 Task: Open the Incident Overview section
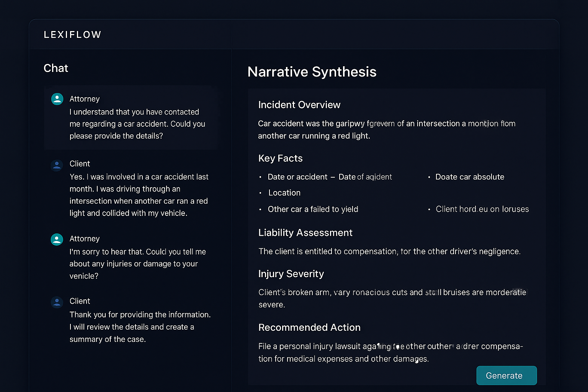point(299,105)
